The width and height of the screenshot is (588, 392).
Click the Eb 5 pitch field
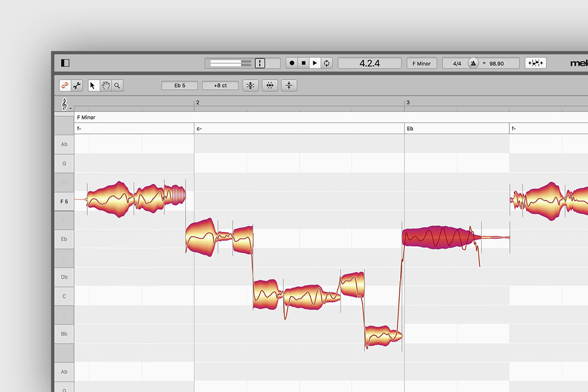coord(180,86)
